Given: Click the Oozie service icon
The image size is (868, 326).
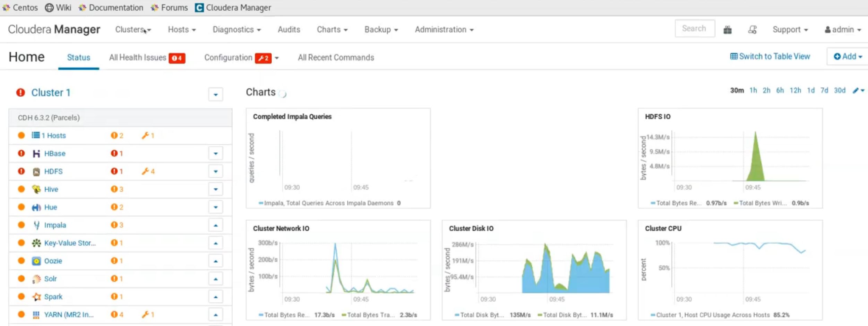Looking at the screenshot, I should click(36, 261).
